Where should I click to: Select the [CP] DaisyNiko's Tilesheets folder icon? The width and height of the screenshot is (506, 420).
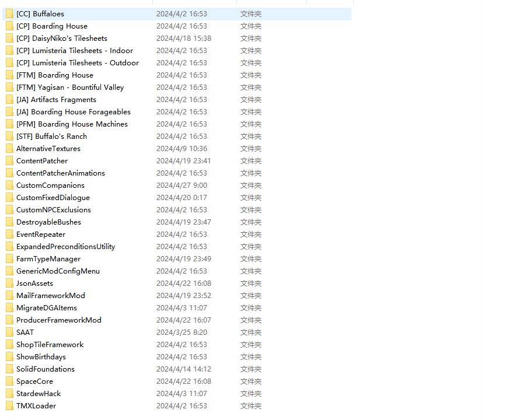(x=10, y=38)
